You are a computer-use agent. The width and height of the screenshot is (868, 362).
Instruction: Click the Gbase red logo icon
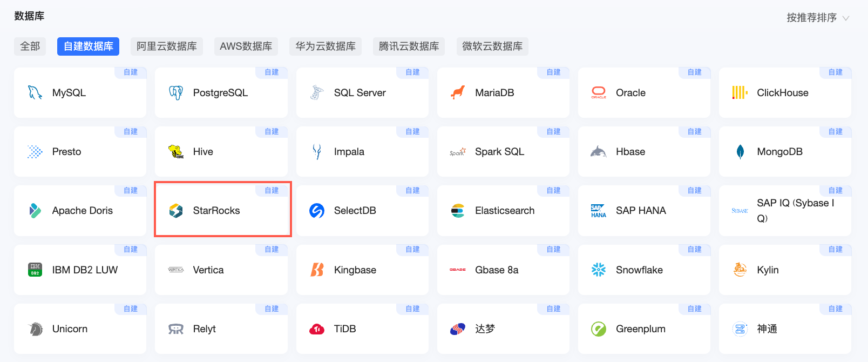click(x=458, y=270)
